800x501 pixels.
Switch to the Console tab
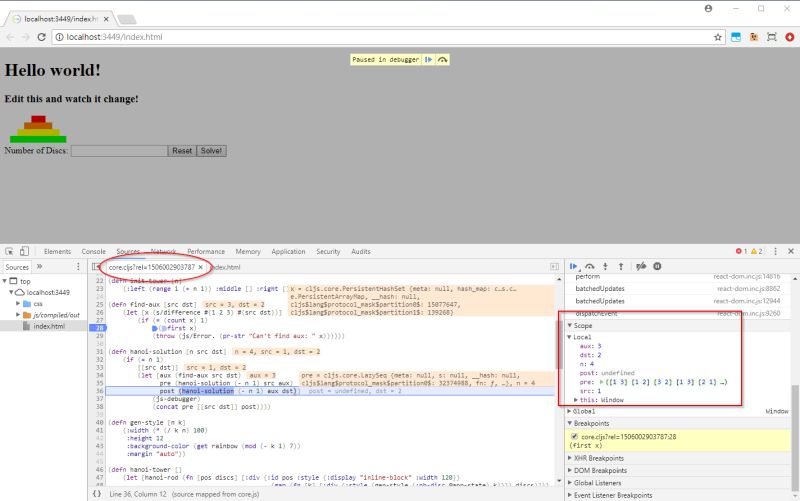[x=93, y=252]
